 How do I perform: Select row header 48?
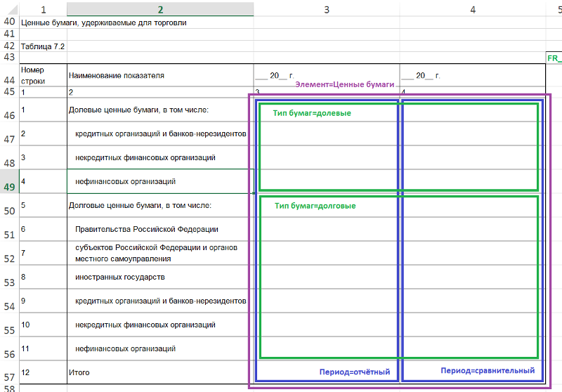[9, 157]
